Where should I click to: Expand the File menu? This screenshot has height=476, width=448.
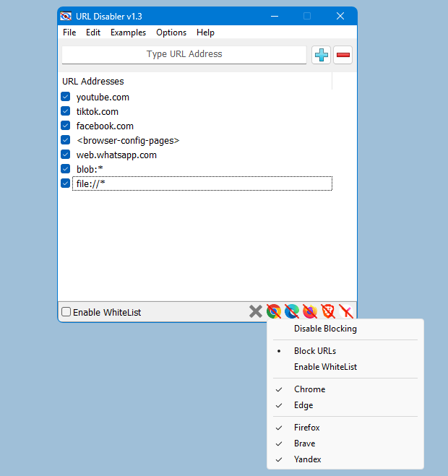(x=69, y=33)
